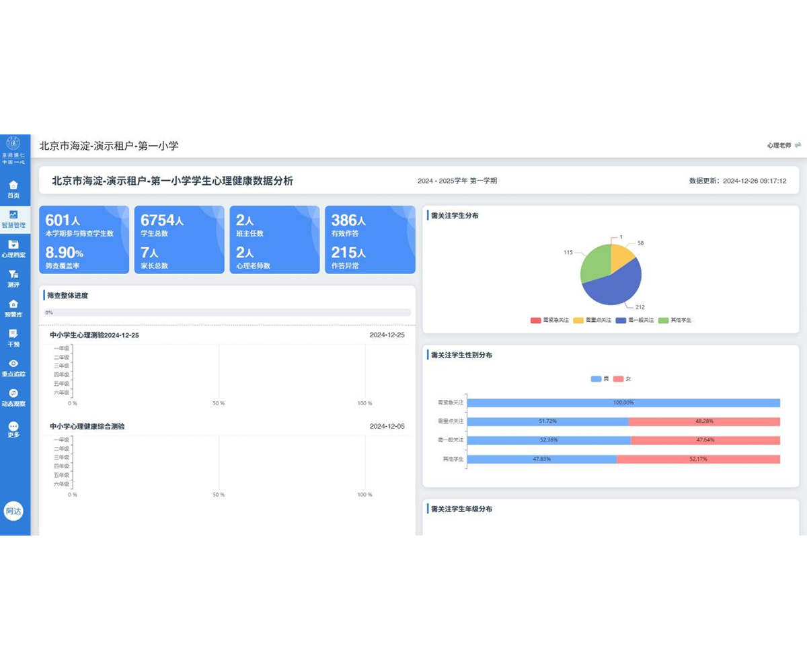The image size is (807, 672).
Task: Select the 智慧管理 sidebar icon
Action: point(13,218)
